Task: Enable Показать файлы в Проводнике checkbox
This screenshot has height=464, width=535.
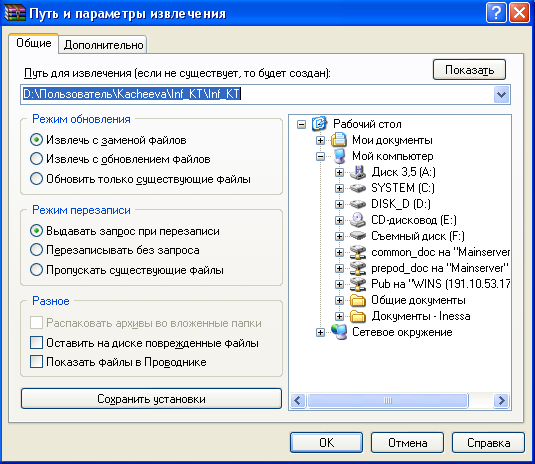Action: [x=36, y=362]
